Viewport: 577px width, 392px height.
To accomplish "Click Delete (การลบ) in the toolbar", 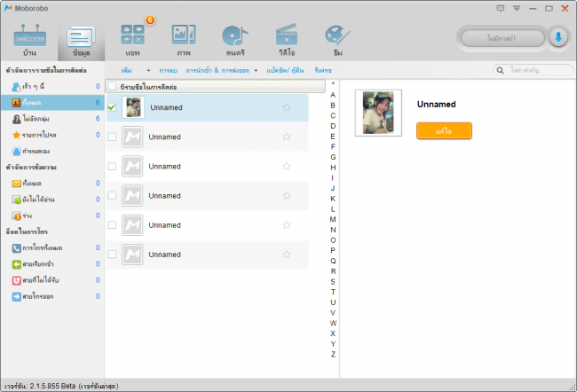I will point(168,70).
